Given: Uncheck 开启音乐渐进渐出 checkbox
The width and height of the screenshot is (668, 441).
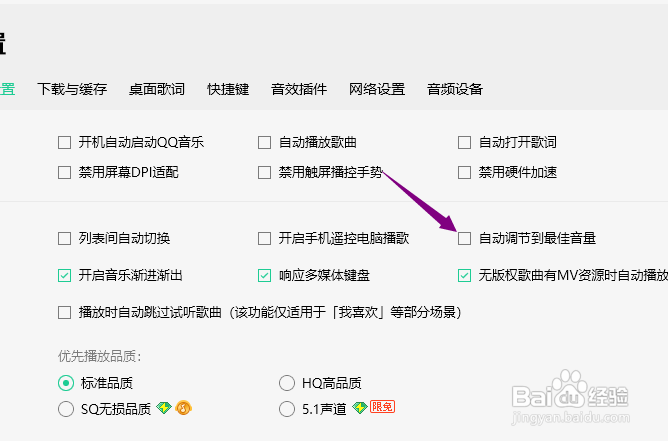Looking at the screenshot, I should coord(64,275).
